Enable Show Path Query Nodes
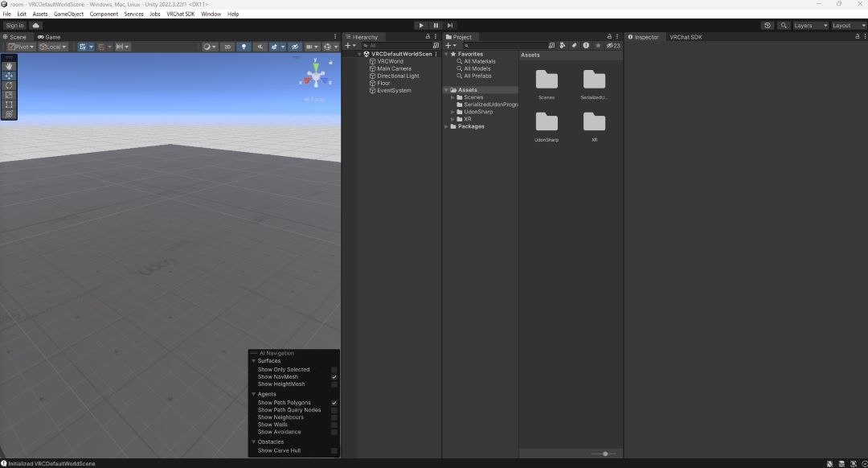868x468 pixels. [x=334, y=410]
